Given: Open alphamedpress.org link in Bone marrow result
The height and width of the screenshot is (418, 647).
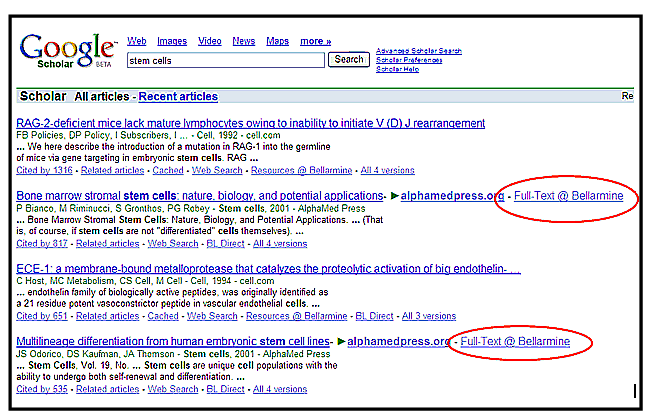Looking at the screenshot, I should [x=452, y=196].
